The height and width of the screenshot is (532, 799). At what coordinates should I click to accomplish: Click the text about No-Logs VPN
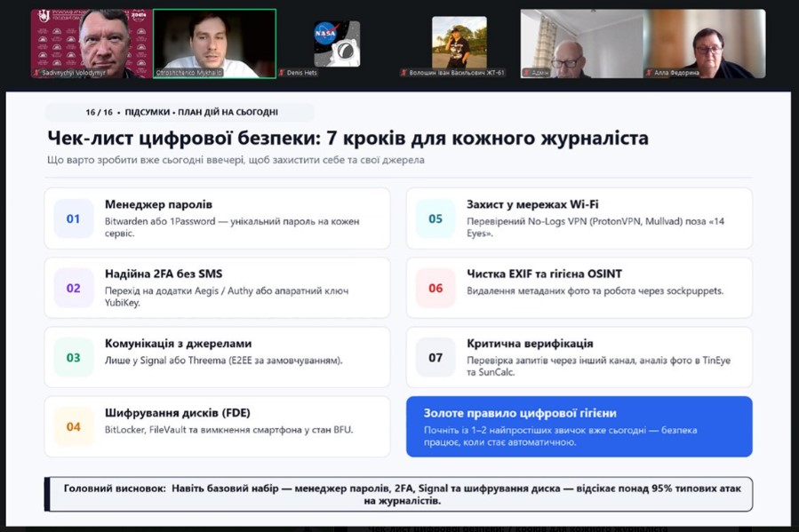click(595, 227)
